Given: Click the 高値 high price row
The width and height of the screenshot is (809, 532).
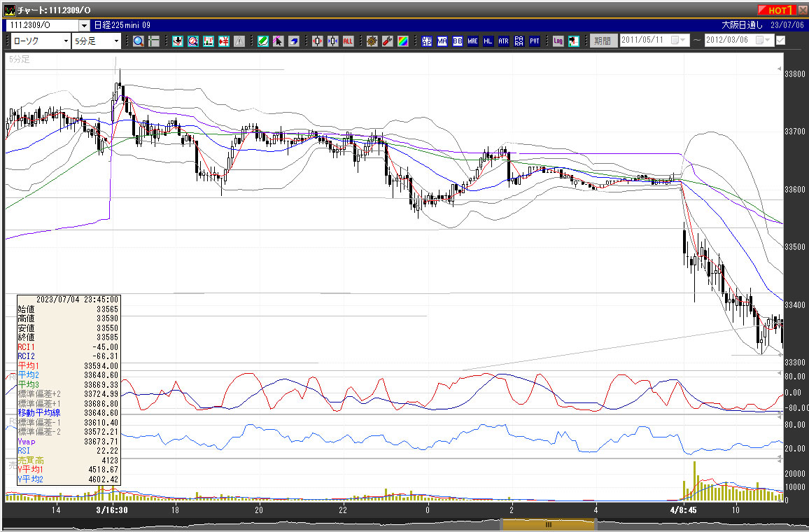Looking at the screenshot, I should (x=68, y=318).
